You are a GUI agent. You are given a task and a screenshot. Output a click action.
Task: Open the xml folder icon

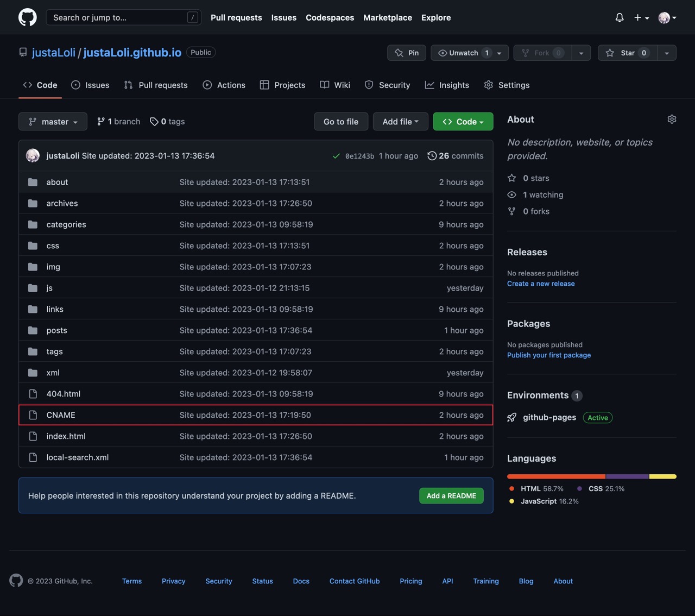33,373
